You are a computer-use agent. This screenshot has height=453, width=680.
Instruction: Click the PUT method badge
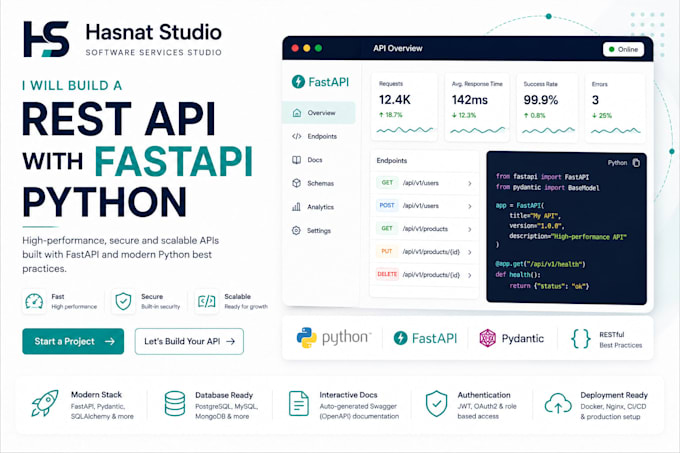click(x=387, y=251)
